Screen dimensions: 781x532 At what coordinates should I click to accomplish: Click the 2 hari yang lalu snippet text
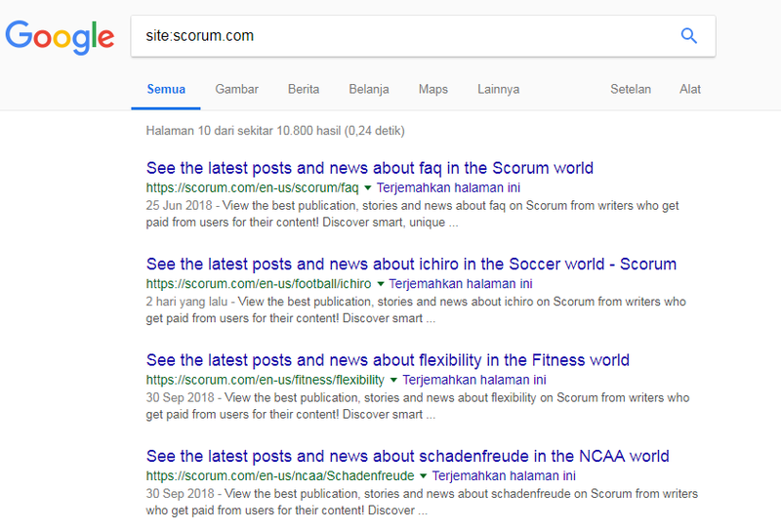pyautogui.click(x=186, y=302)
